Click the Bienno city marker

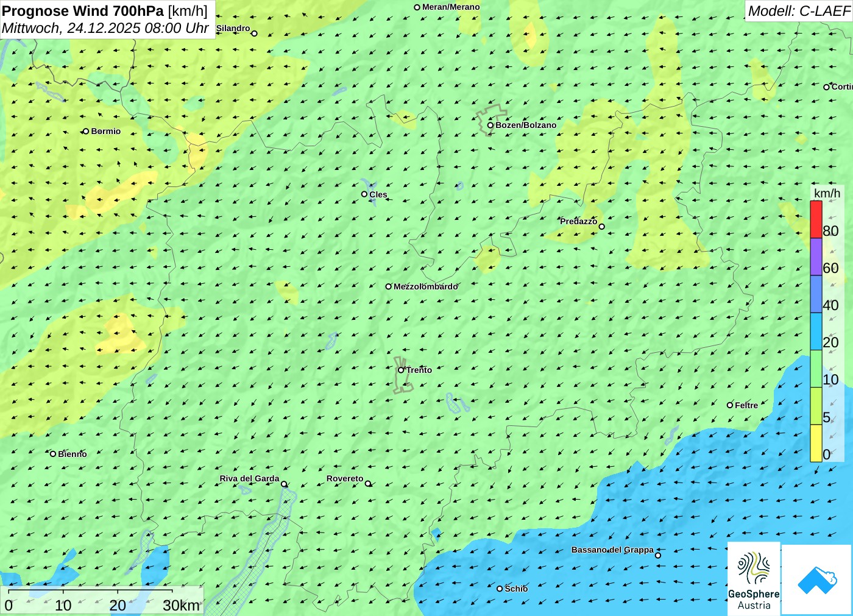[x=53, y=454]
